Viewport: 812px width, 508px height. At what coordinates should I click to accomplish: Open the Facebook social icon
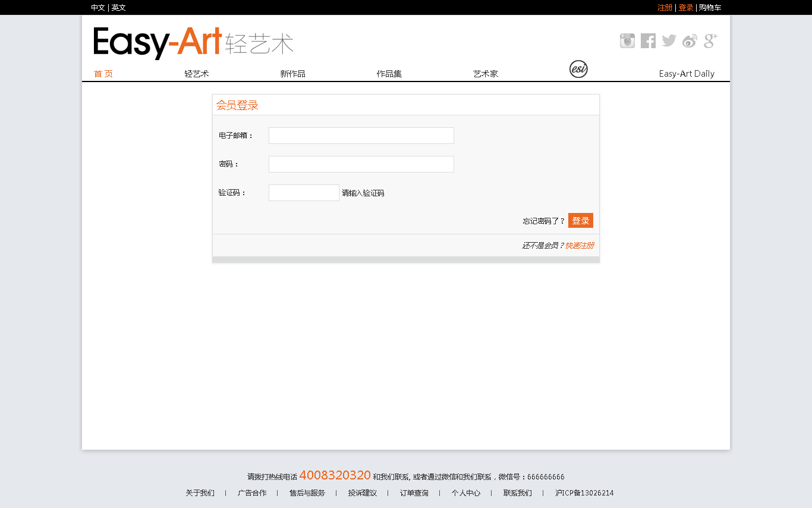648,41
